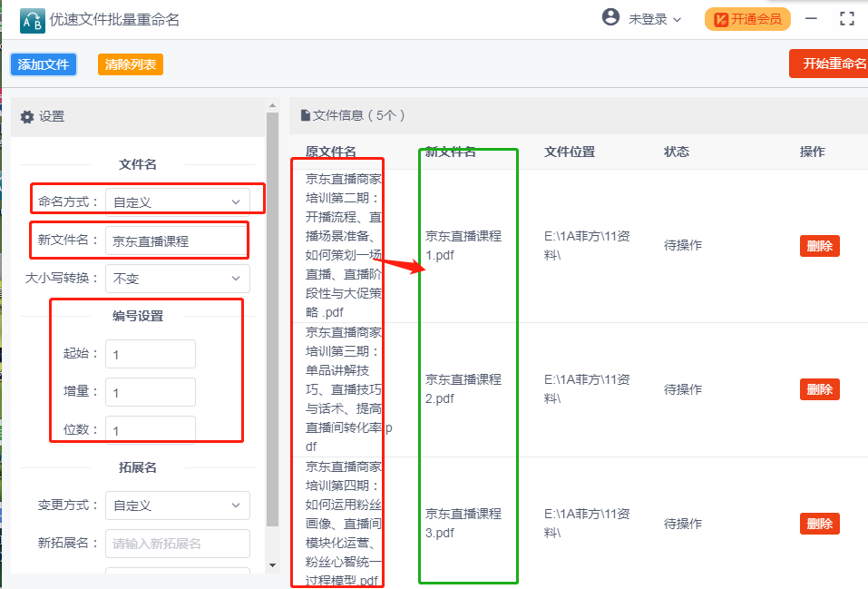868x589 pixels.
Task: Click 待操作 status in 京东直播课程3.pdf row
Action: pos(683,524)
